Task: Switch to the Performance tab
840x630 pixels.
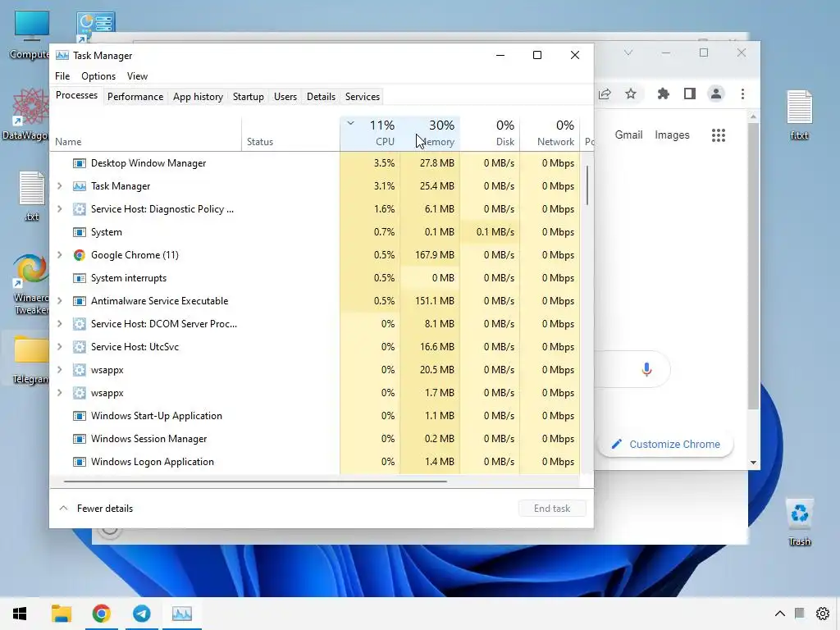Action: tap(135, 97)
